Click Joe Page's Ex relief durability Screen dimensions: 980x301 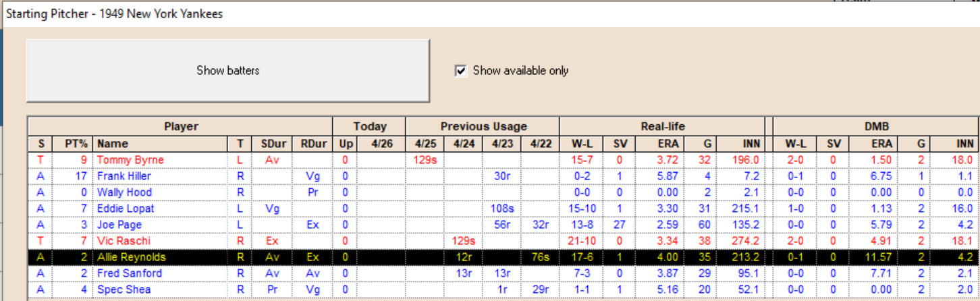pos(312,225)
